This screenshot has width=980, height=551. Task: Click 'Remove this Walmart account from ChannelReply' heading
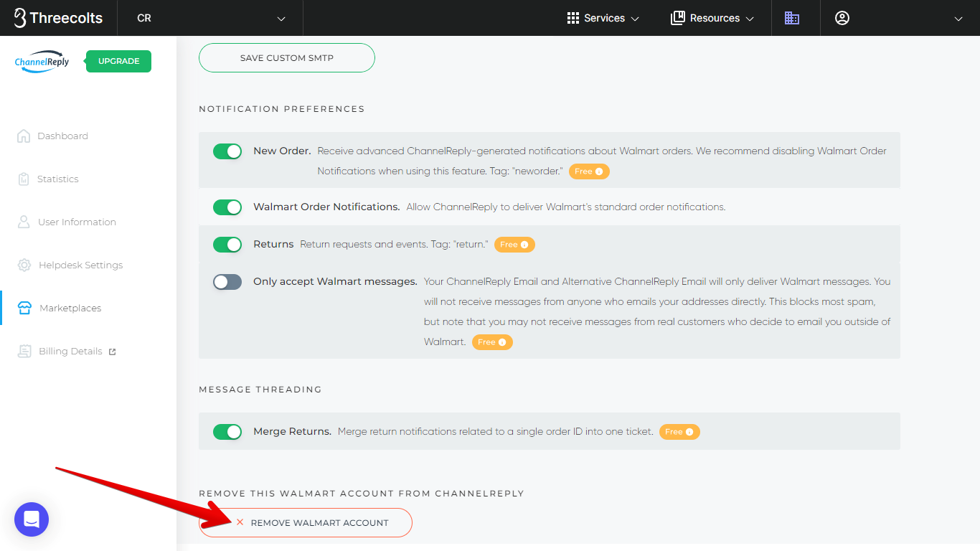point(362,494)
